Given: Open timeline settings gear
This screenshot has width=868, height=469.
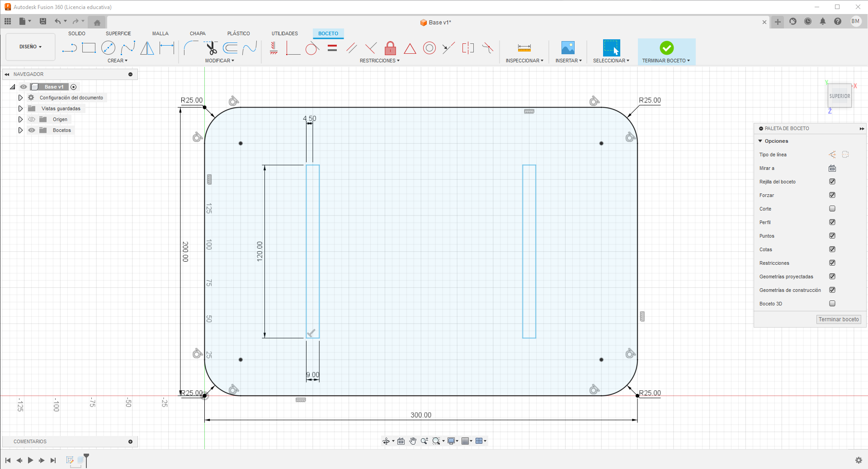Looking at the screenshot, I should pyautogui.click(x=859, y=460).
